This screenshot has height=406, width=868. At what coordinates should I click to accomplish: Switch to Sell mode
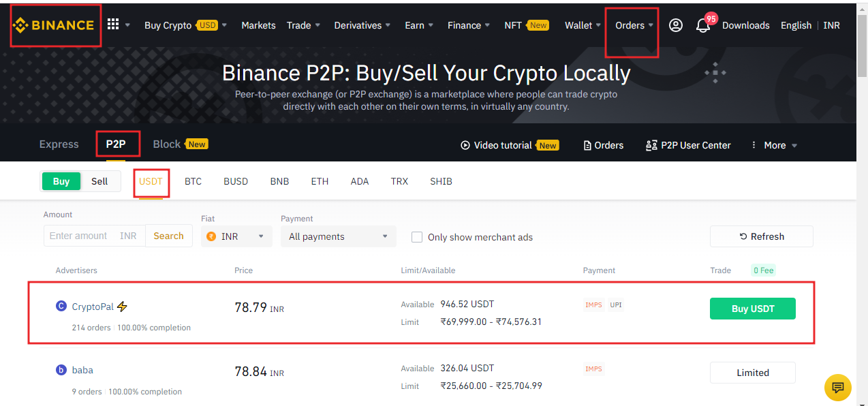[99, 181]
